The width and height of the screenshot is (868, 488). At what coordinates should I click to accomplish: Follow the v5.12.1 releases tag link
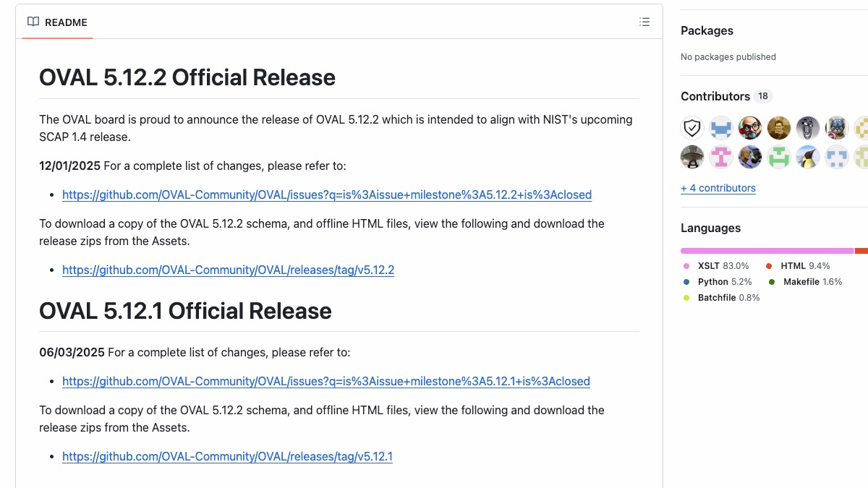[227, 456]
